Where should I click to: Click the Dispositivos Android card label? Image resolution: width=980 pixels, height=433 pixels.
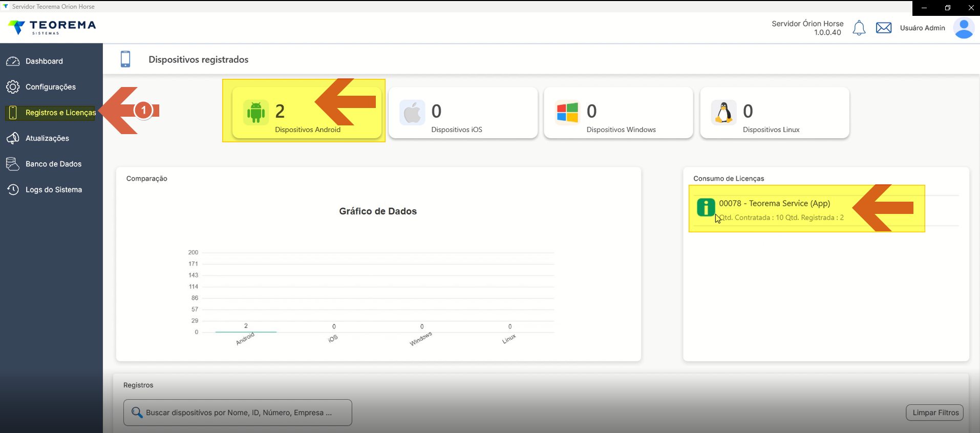point(307,130)
